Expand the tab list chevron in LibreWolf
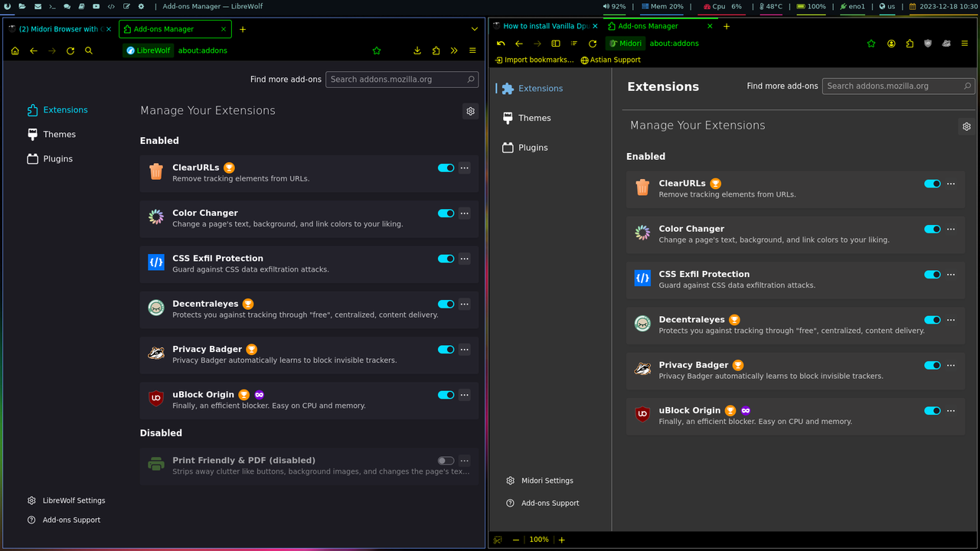This screenshot has height=551, width=980. [x=475, y=29]
